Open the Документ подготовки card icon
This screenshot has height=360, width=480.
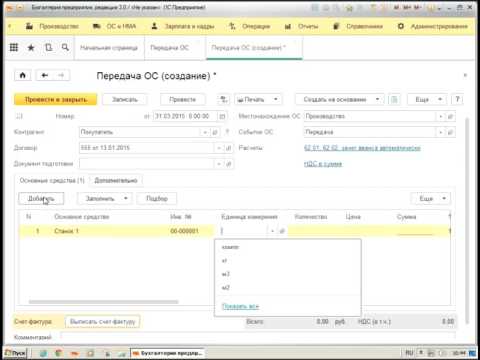click(x=229, y=164)
